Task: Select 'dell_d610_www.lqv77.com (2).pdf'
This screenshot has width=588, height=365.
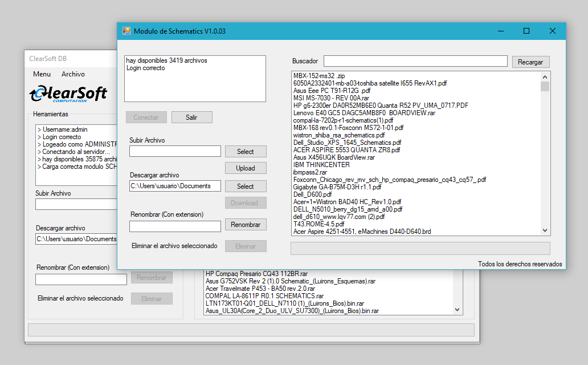Action: tap(339, 217)
